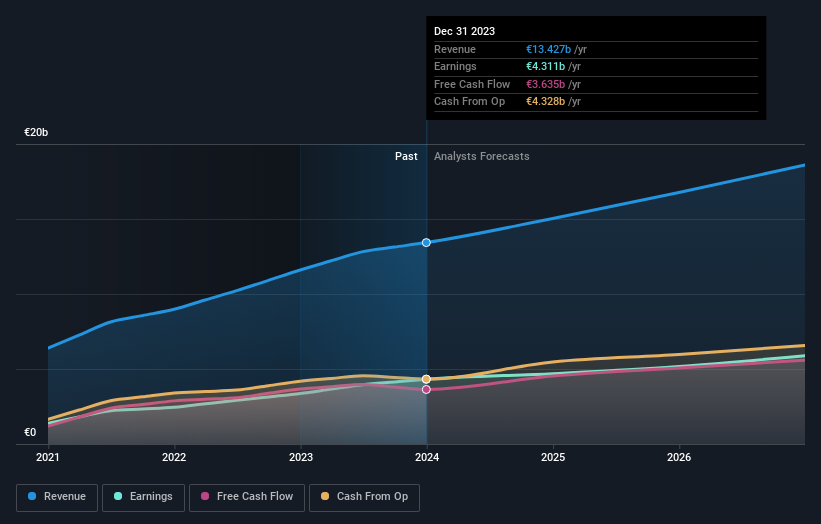Viewport: 821px width, 524px height.
Task: Click the 2026 x-axis label
Action: click(x=679, y=457)
